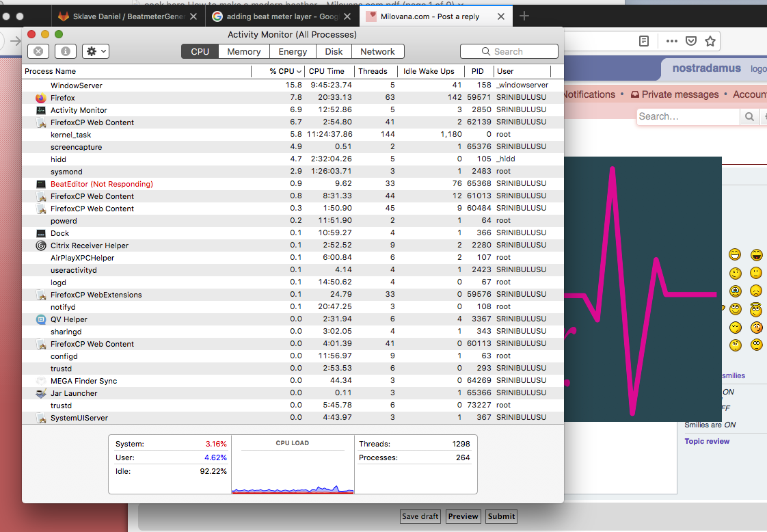
Task: Click the heartbeat image in Firefox page
Action: (643, 289)
